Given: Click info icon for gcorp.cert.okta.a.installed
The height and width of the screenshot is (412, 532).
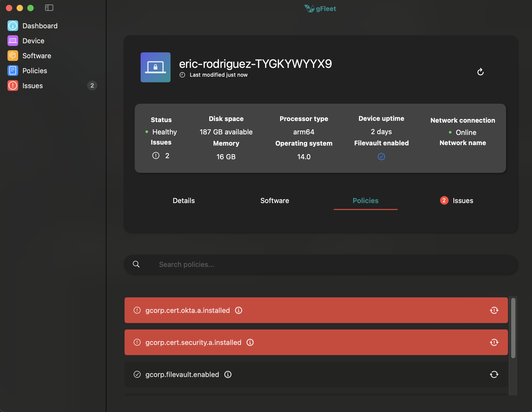Looking at the screenshot, I should pos(238,310).
